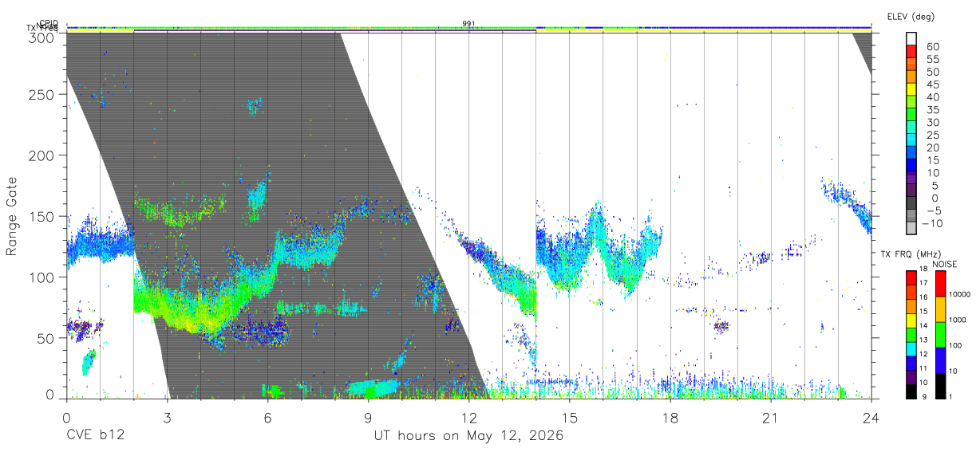Click the 'ELEV (deg)' legend title

coord(911,17)
